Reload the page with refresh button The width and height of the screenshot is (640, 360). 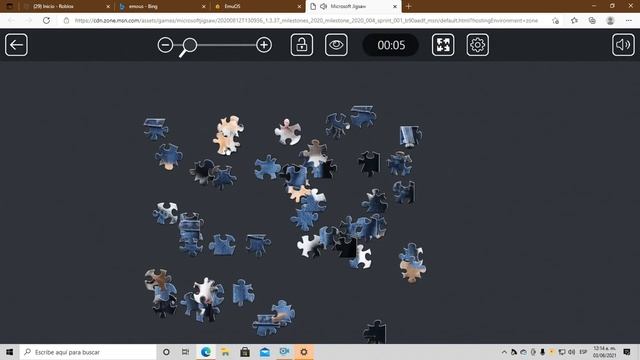click(46, 20)
